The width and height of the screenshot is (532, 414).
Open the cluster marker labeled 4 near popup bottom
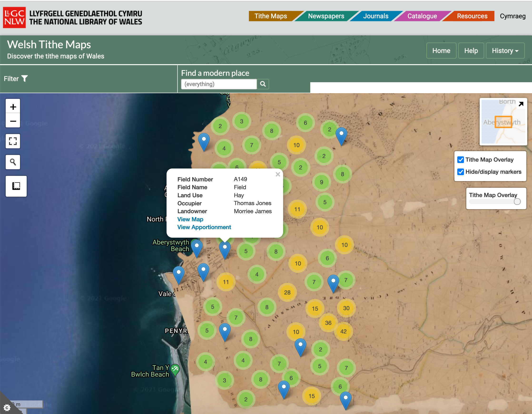tap(257, 274)
